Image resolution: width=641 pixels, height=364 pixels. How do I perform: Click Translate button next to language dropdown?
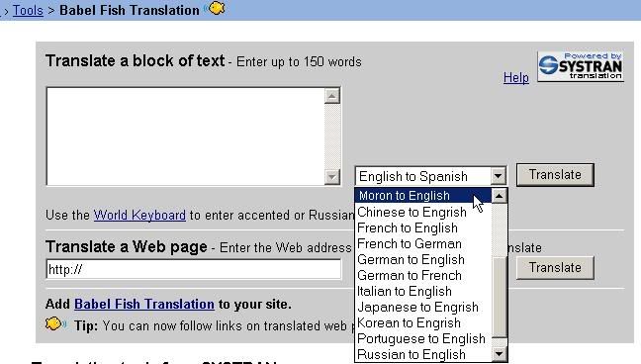tap(555, 175)
